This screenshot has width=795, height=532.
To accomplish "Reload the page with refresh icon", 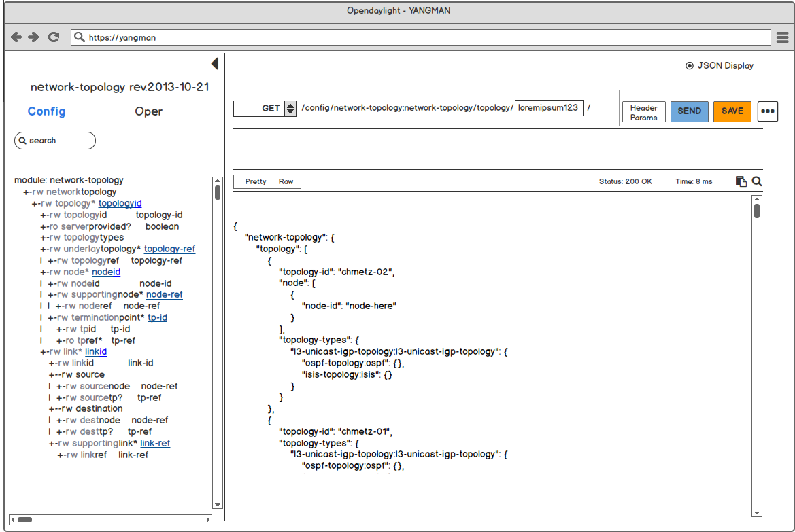I will pyautogui.click(x=53, y=37).
